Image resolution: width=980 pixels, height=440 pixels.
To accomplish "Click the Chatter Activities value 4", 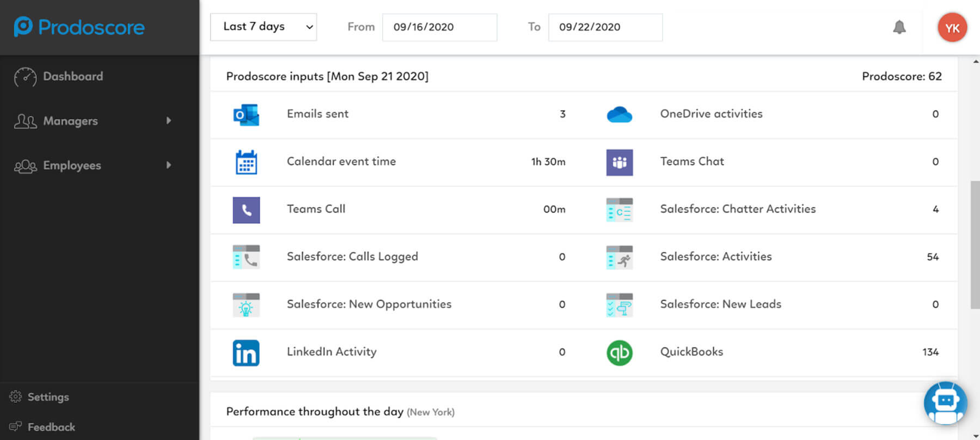I will click(x=935, y=209).
